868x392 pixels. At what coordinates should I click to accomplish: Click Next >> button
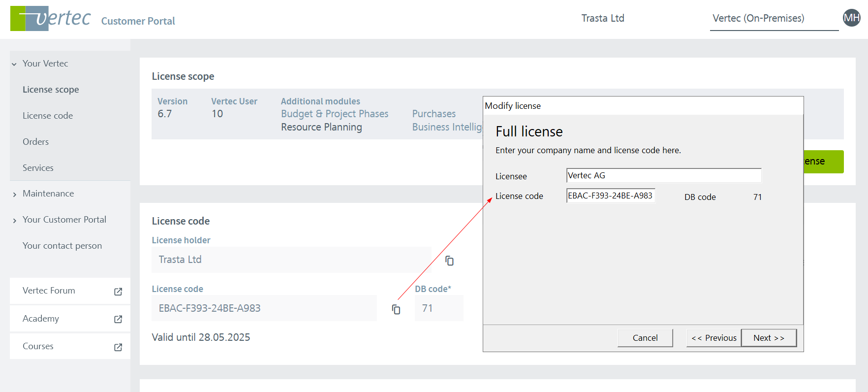(x=768, y=338)
